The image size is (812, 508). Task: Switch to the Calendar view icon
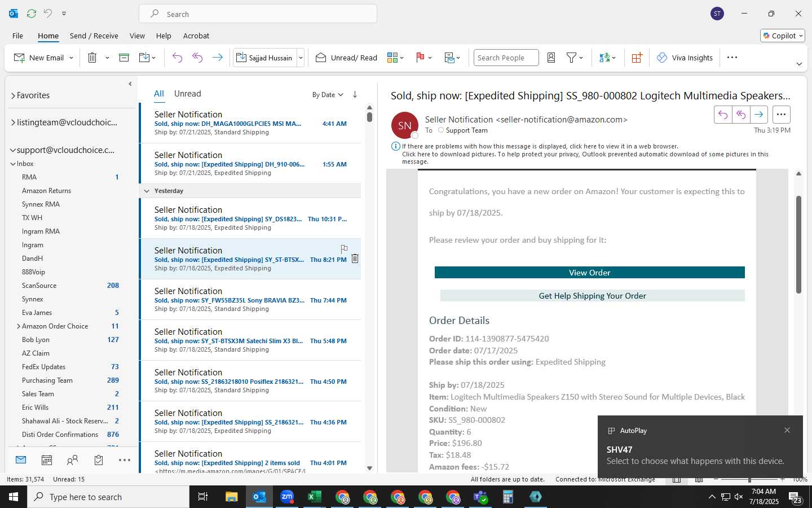coord(47,460)
